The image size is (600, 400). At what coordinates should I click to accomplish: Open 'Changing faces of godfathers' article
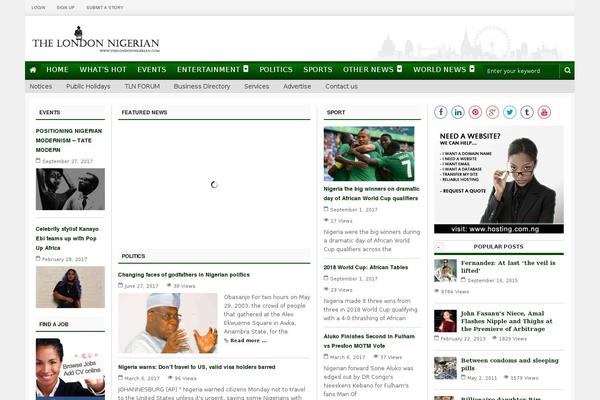(184, 275)
